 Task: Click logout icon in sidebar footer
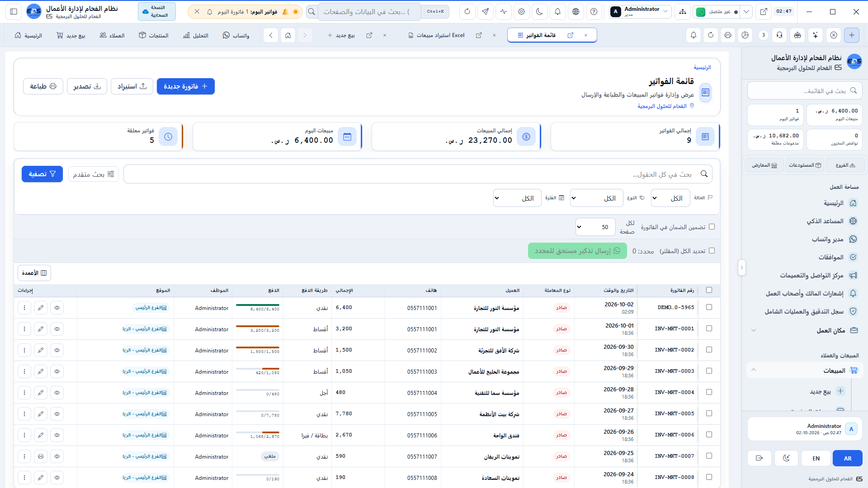(759, 458)
